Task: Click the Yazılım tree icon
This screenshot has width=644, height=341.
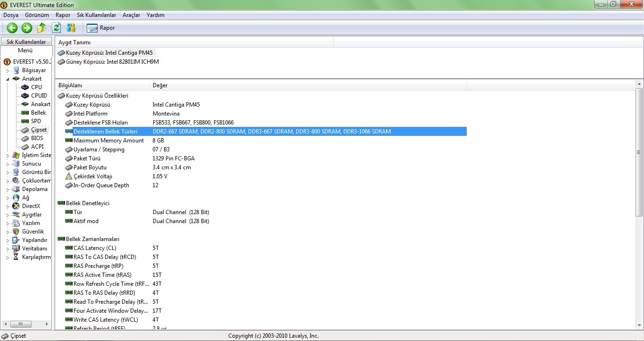Action: tap(16, 223)
